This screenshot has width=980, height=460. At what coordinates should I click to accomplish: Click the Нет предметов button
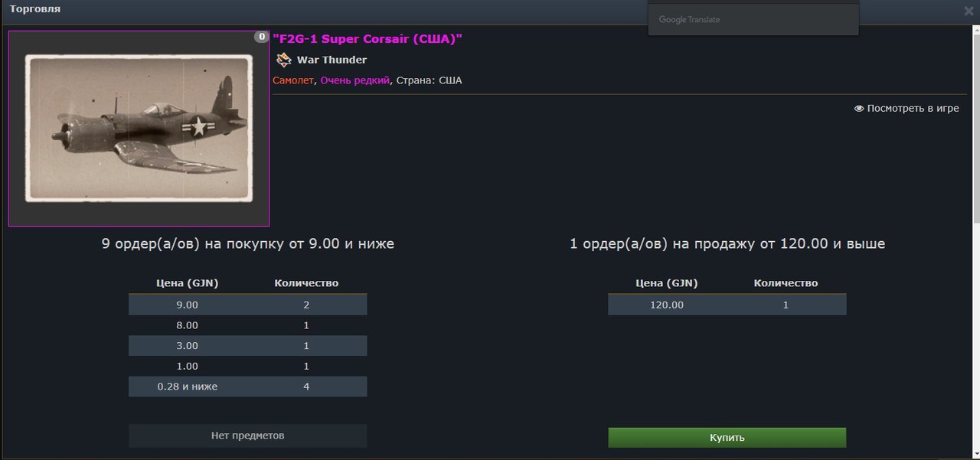(x=247, y=436)
